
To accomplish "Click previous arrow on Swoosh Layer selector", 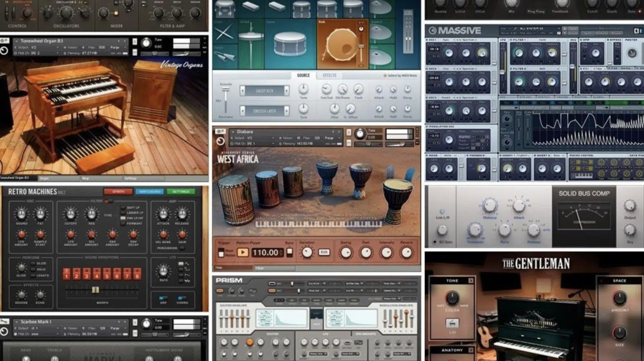I will coord(242,111).
